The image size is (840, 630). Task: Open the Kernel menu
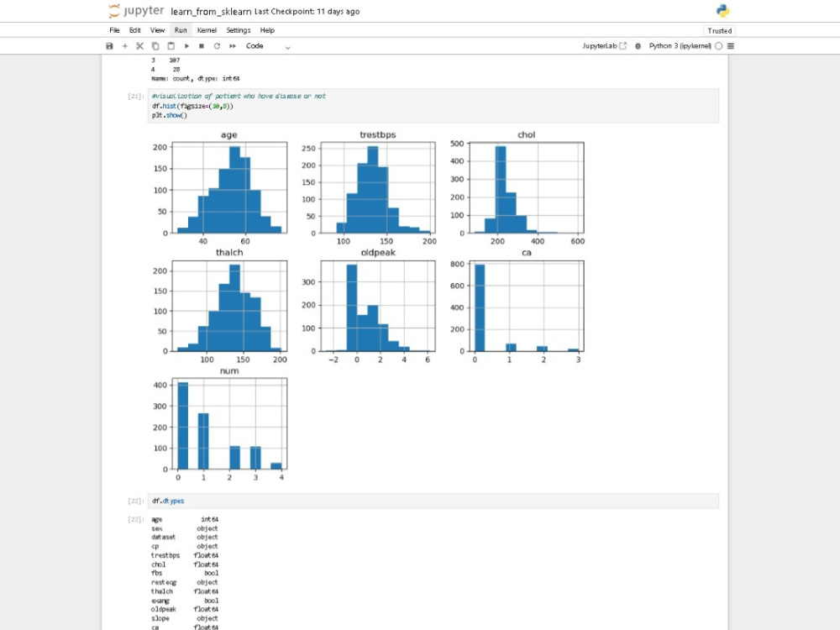click(x=207, y=30)
